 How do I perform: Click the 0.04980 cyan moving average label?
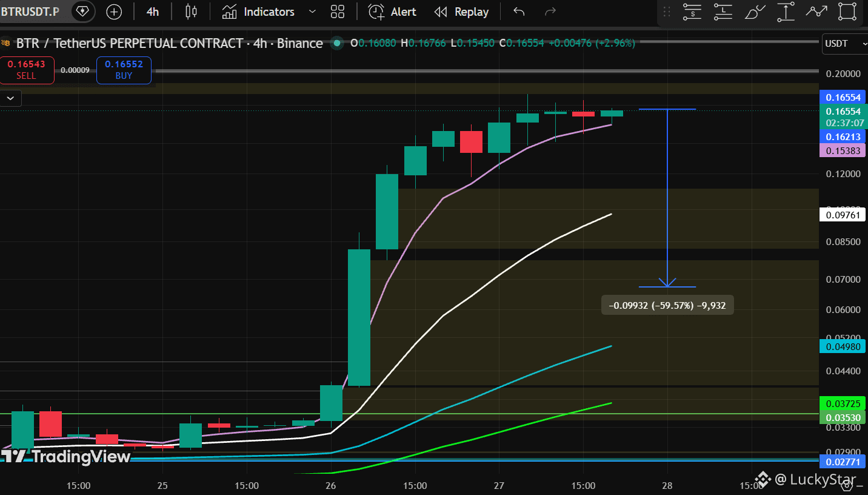(x=843, y=346)
